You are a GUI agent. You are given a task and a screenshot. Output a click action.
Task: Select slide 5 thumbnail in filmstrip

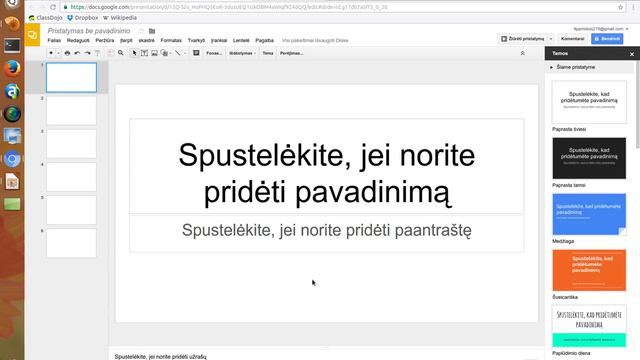(x=71, y=210)
